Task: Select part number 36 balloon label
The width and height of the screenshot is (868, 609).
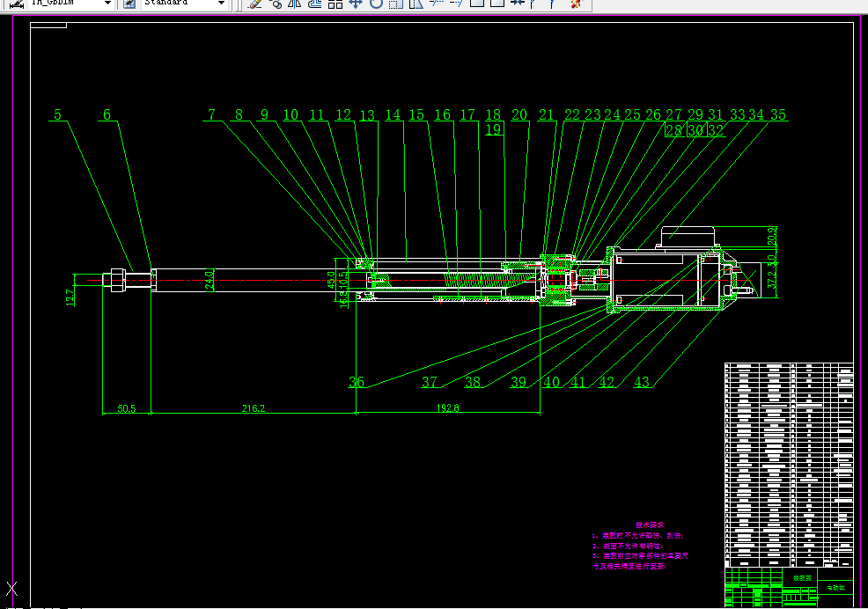Action: point(357,382)
